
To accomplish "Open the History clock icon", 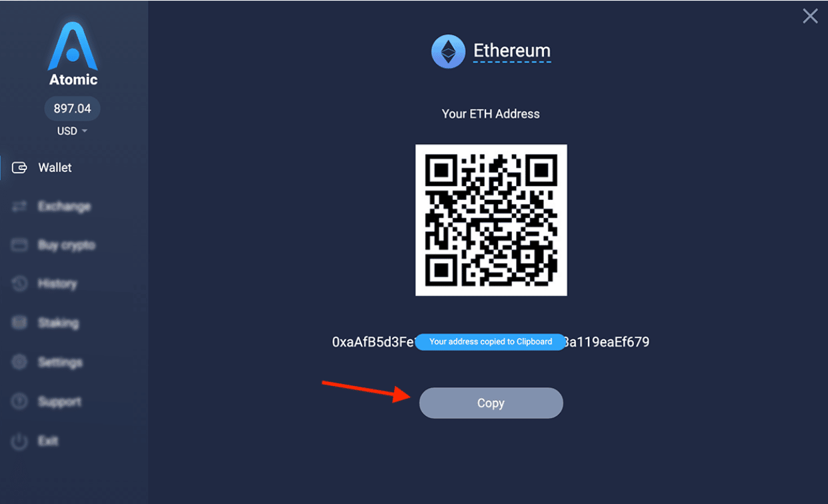I will pyautogui.click(x=19, y=284).
